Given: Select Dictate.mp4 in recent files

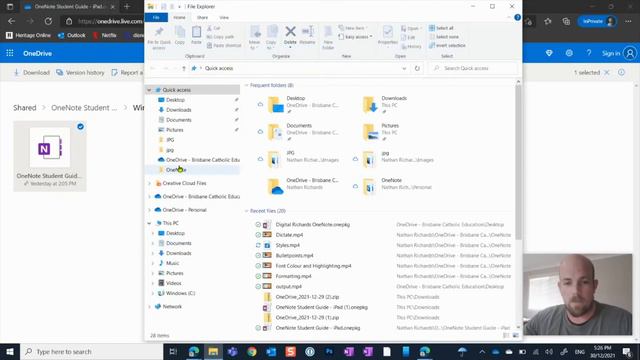Looking at the screenshot, I should (x=289, y=235).
